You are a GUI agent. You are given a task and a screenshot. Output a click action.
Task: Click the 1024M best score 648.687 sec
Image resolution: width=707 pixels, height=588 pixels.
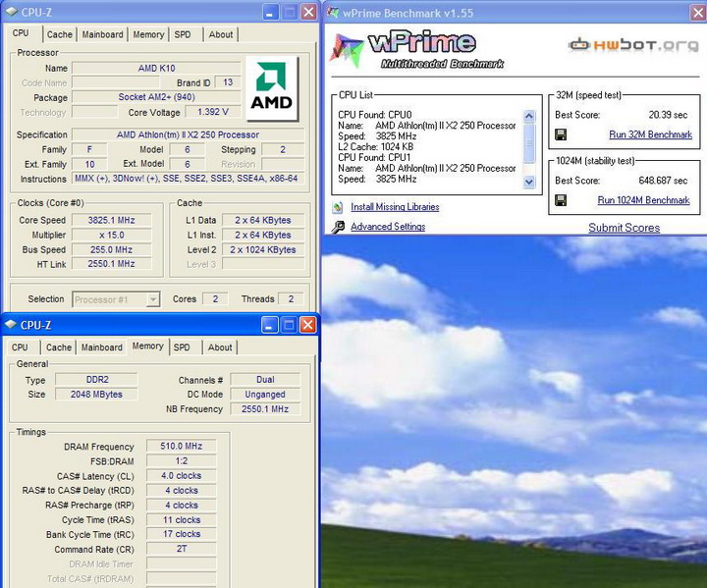coord(663,181)
